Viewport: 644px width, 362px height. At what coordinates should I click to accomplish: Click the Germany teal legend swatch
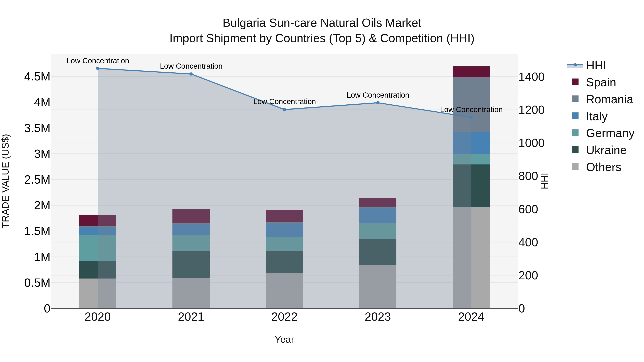click(575, 132)
